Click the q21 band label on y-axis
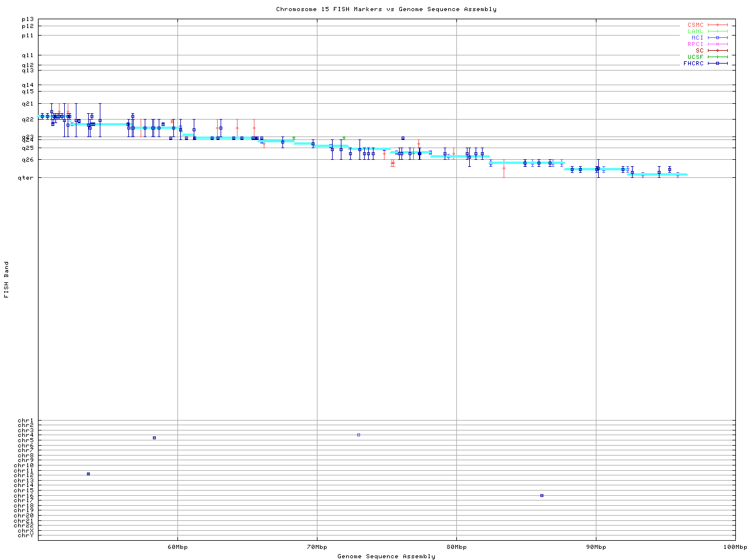This screenshot has height=560, width=747. [27, 104]
